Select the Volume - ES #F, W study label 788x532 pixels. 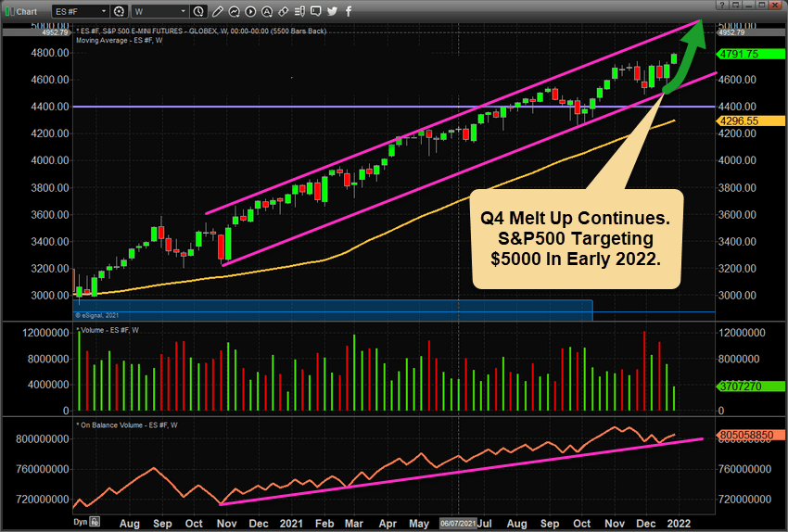coord(109,330)
